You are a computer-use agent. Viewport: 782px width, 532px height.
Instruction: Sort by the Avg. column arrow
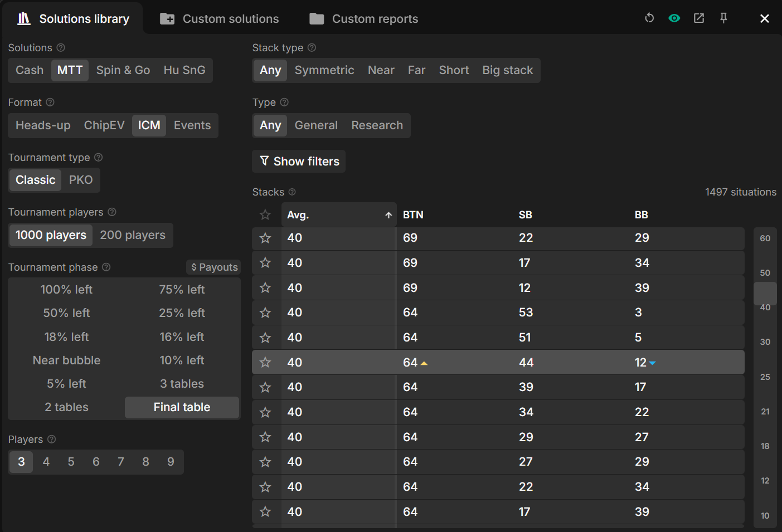[388, 215]
